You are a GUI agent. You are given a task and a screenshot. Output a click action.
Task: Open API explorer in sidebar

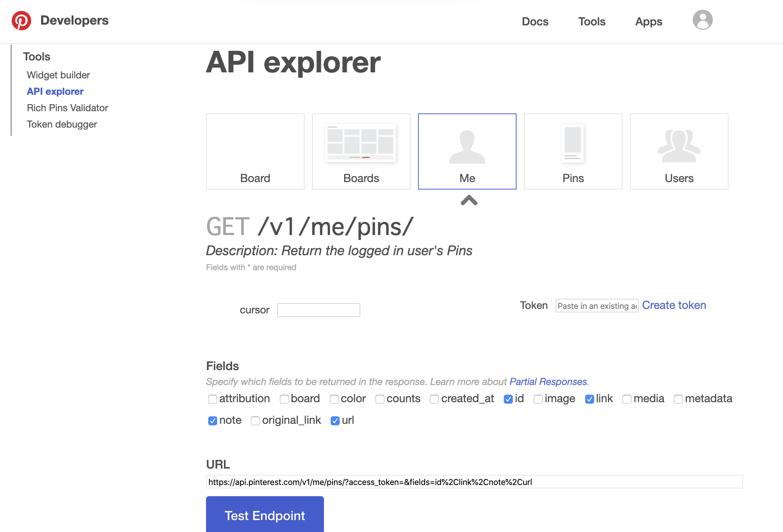click(x=55, y=91)
